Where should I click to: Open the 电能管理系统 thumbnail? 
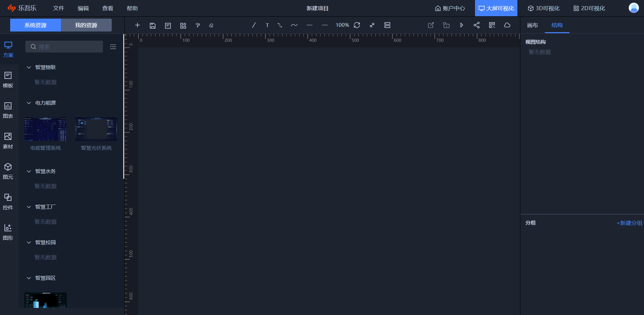45,129
